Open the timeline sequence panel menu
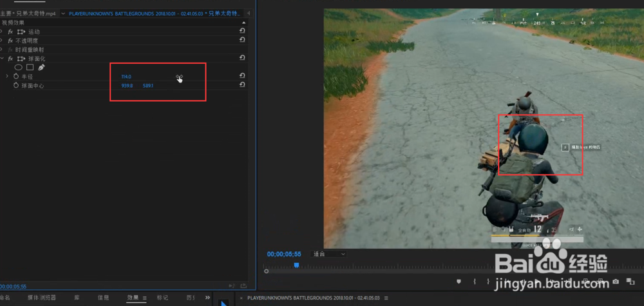 click(386, 298)
